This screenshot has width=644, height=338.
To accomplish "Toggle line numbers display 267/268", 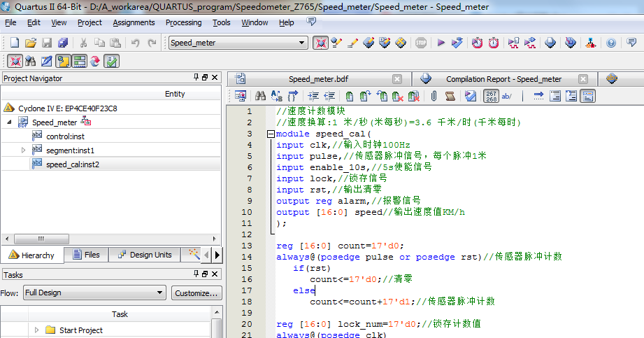I will pyautogui.click(x=491, y=96).
